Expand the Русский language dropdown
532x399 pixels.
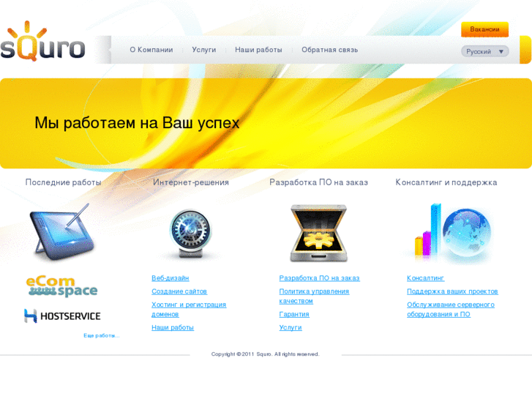click(485, 52)
